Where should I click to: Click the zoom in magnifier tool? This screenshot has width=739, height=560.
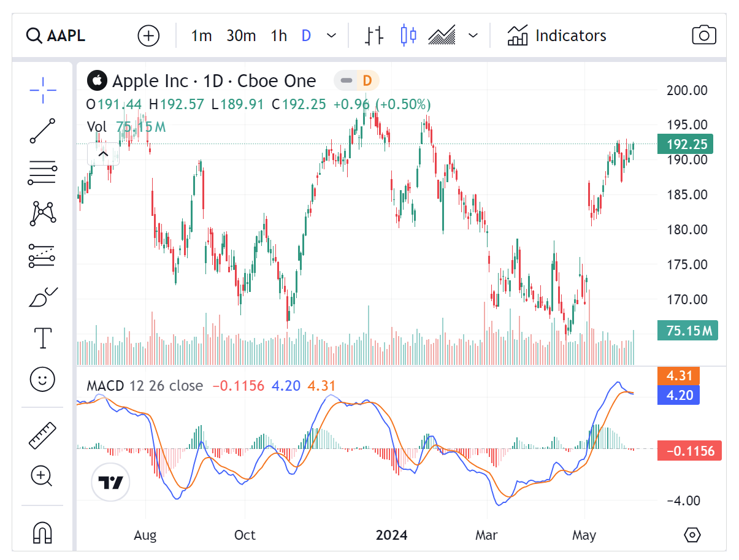pos(43,475)
